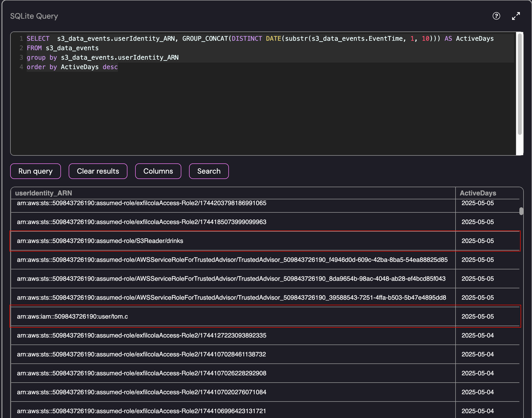Click the group by line in editor
Viewport: 532px width, 418px height.
click(x=102, y=58)
